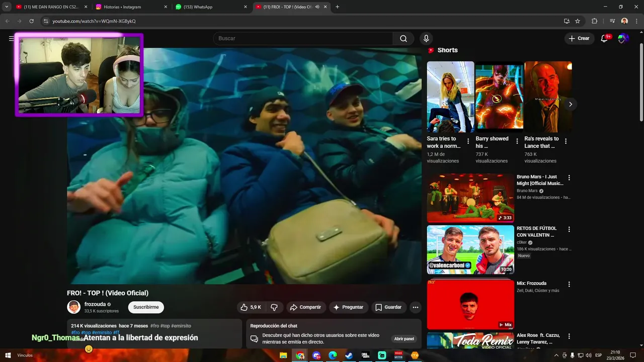
Task: Click the magnifier search button
Action: click(x=404, y=39)
